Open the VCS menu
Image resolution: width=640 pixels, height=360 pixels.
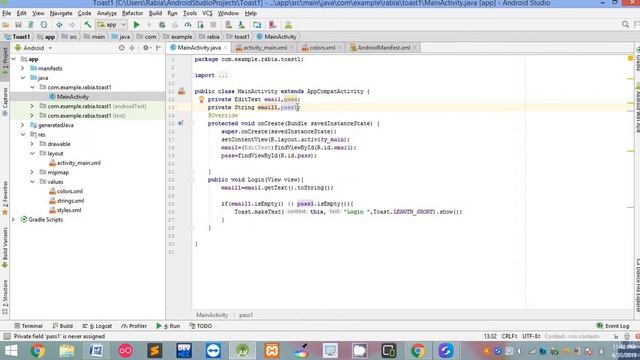[x=207, y=13]
